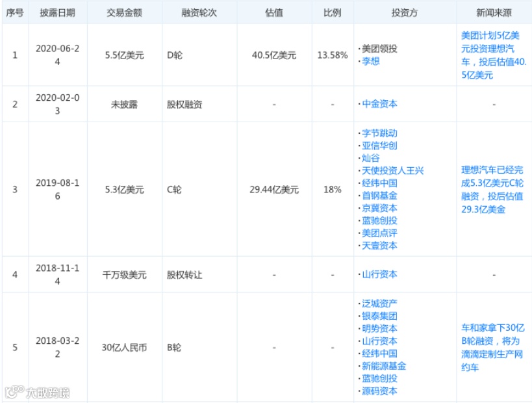
Task: Open investor link 灿谷
Action: pyautogui.click(x=370, y=158)
